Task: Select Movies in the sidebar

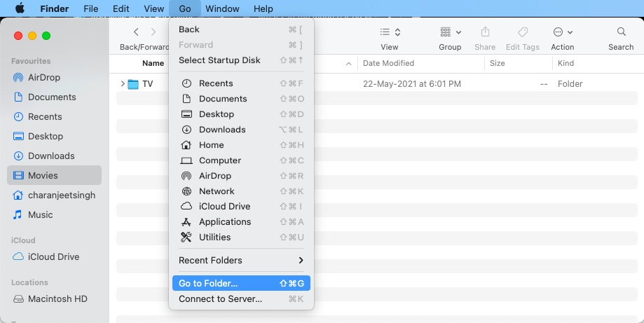Action: coord(54,175)
